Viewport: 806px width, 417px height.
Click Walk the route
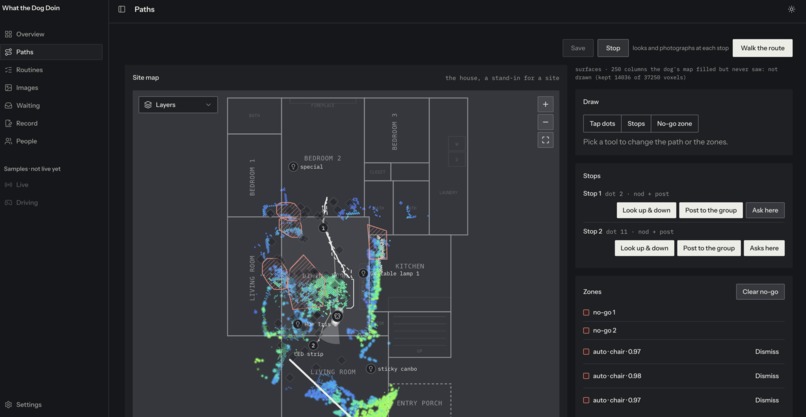pos(762,48)
